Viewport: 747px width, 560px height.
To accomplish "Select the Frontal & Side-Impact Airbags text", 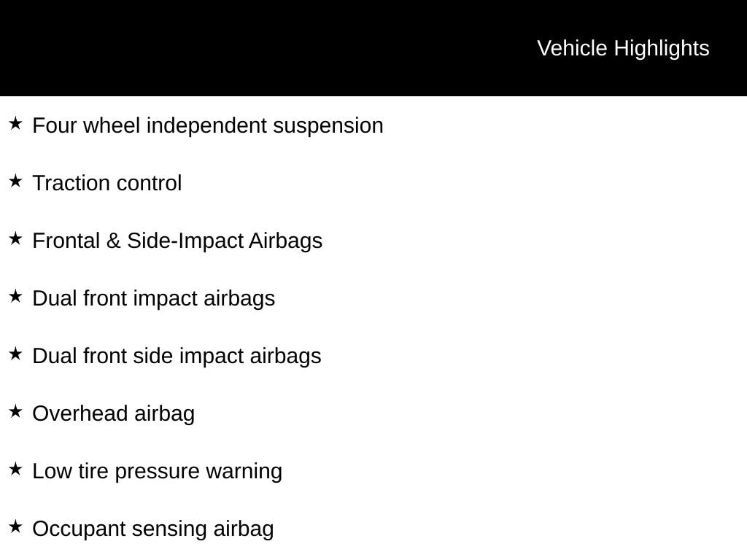I will coord(177,241).
